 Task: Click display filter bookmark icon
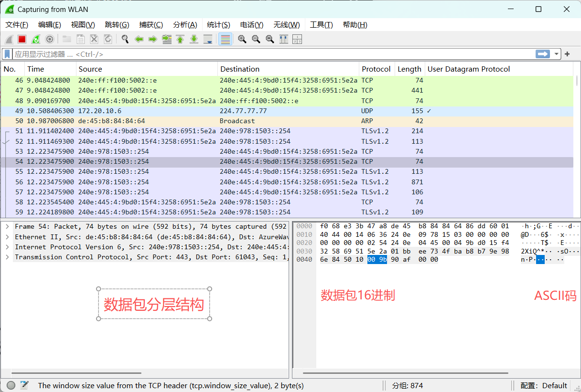(7, 54)
